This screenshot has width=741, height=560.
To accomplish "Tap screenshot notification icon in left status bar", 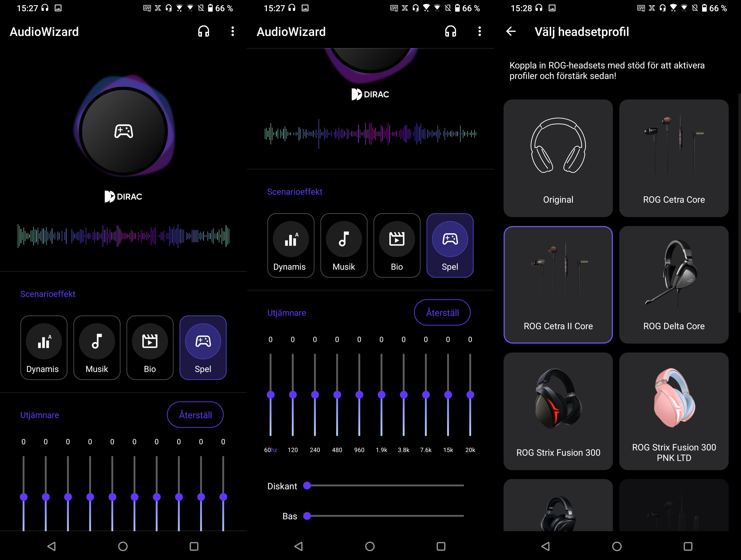I will (x=58, y=8).
